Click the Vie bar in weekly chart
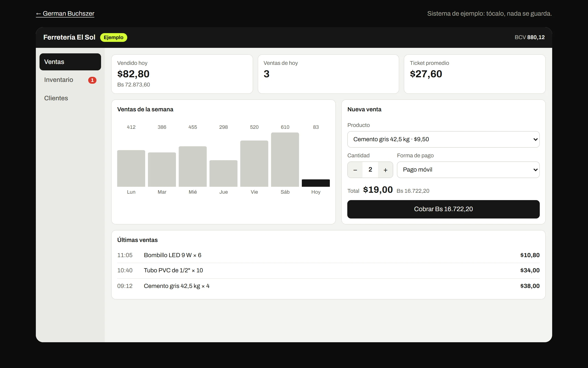 click(x=254, y=164)
